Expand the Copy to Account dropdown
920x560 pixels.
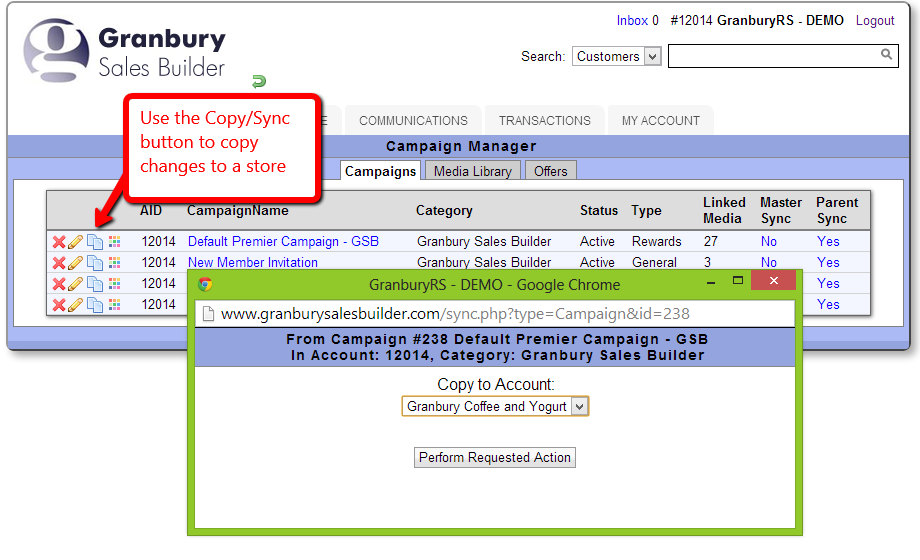click(x=495, y=407)
